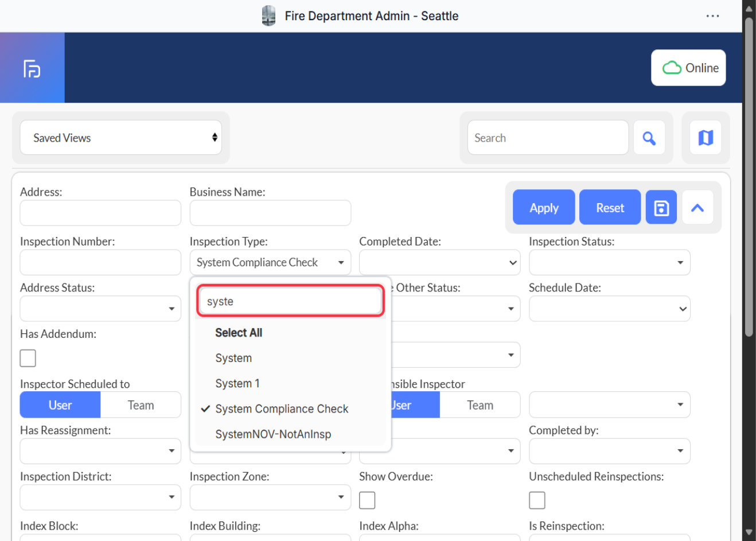The height and width of the screenshot is (541, 756).
Task: Enable the Show Overdue checkbox
Action: point(367,500)
